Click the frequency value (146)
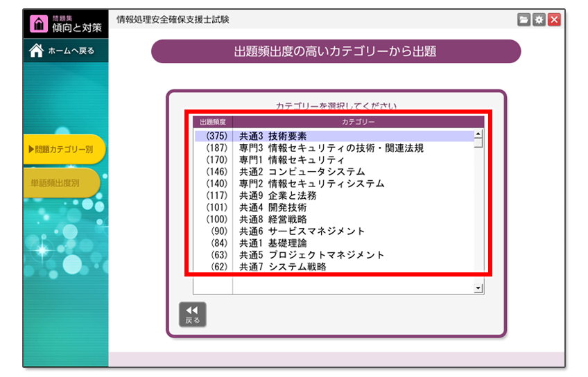Viewport: 588px width, 377px height. pyautogui.click(x=217, y=172)
